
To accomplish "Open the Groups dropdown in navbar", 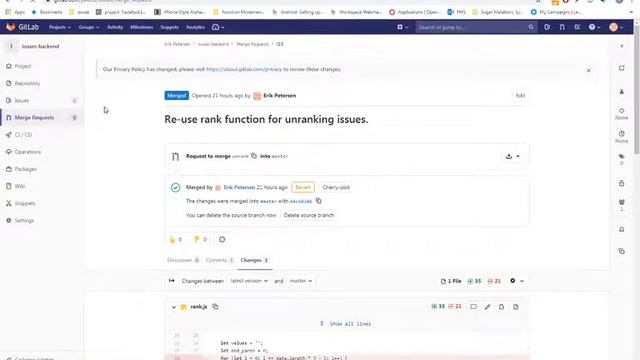I will (x=89, y=27).
